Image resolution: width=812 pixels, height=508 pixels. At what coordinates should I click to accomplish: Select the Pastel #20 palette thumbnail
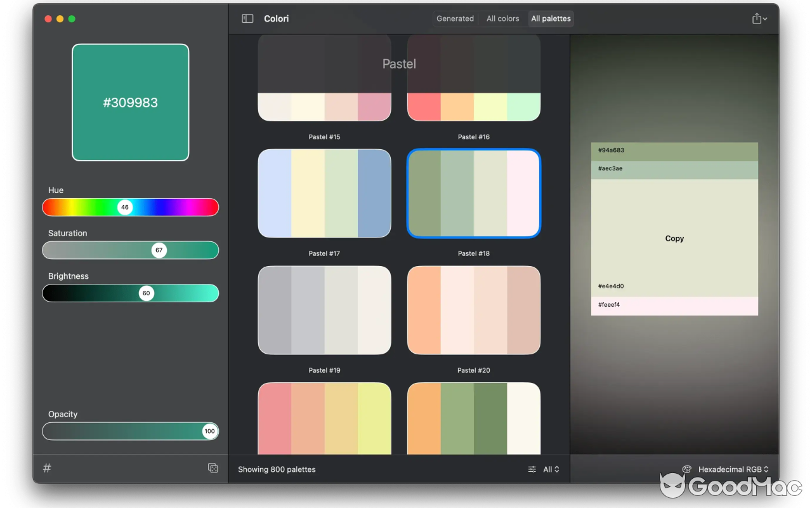pyautogui.click(x=473, y=310)
